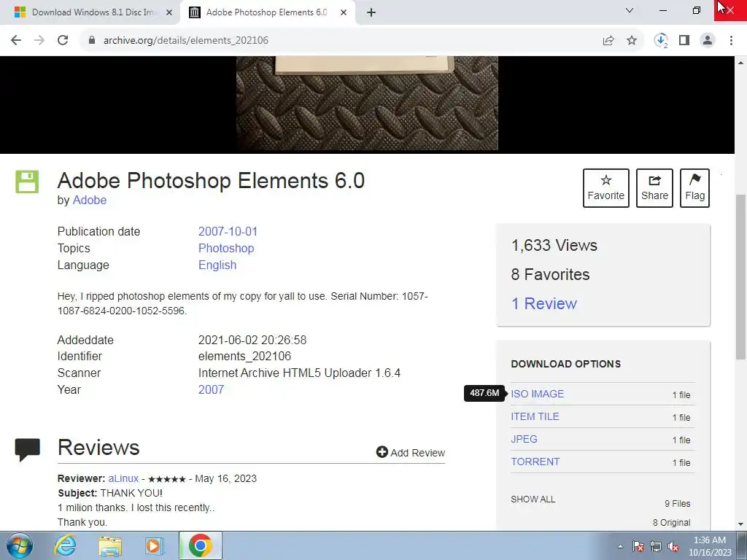Screen dimensions: 747x560
Task: Open reviewer aLinux's profile
Action: coord(123,478)
